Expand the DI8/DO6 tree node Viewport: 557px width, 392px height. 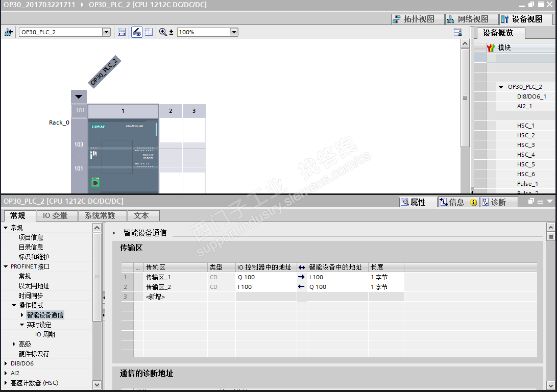click(6, 363)
